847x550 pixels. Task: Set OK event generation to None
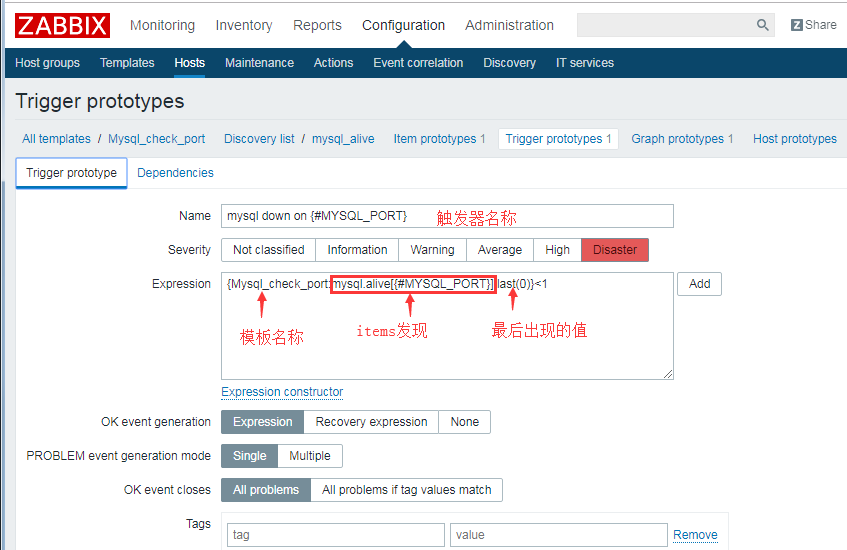464,422
